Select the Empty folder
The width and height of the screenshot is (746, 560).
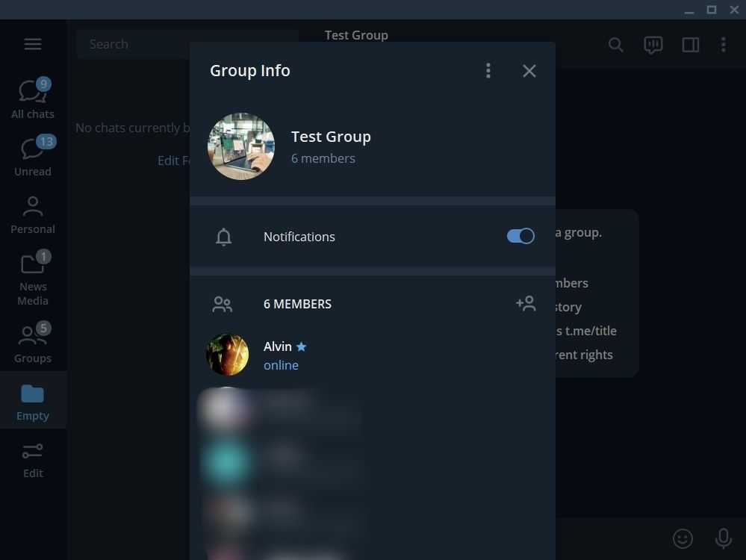(33, 402)
